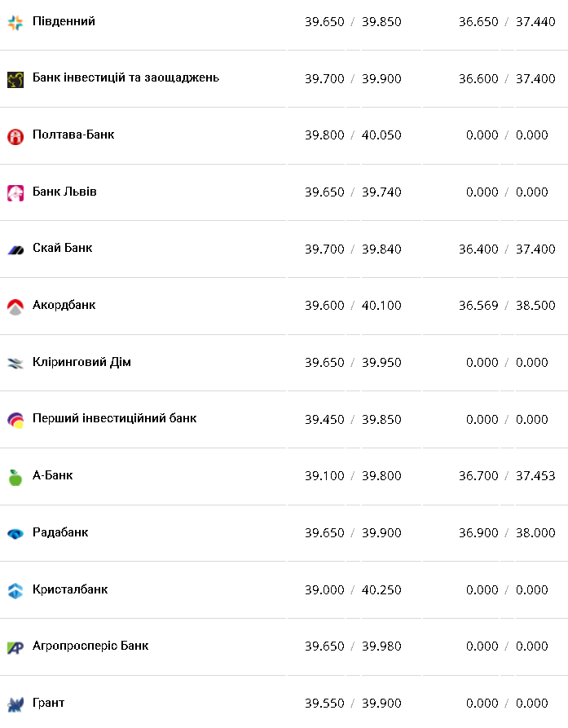Open the Радабанк bank name link

point(60,532)
